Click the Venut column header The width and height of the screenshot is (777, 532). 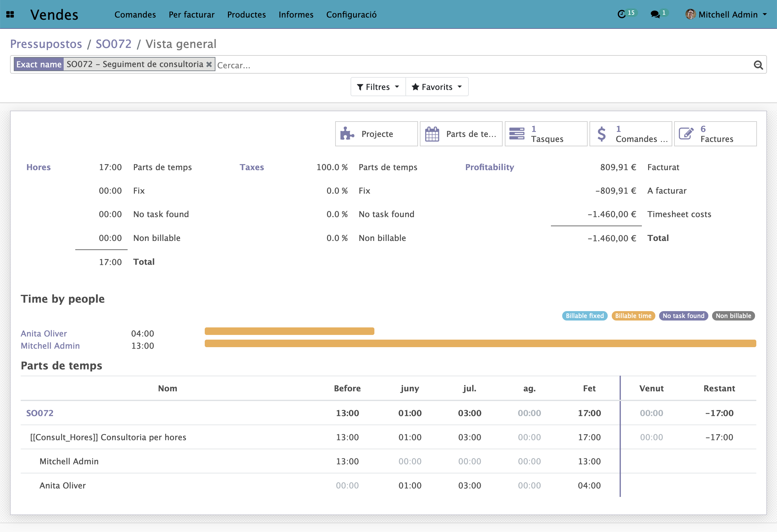pyautogui.click(x=651, y=388)
